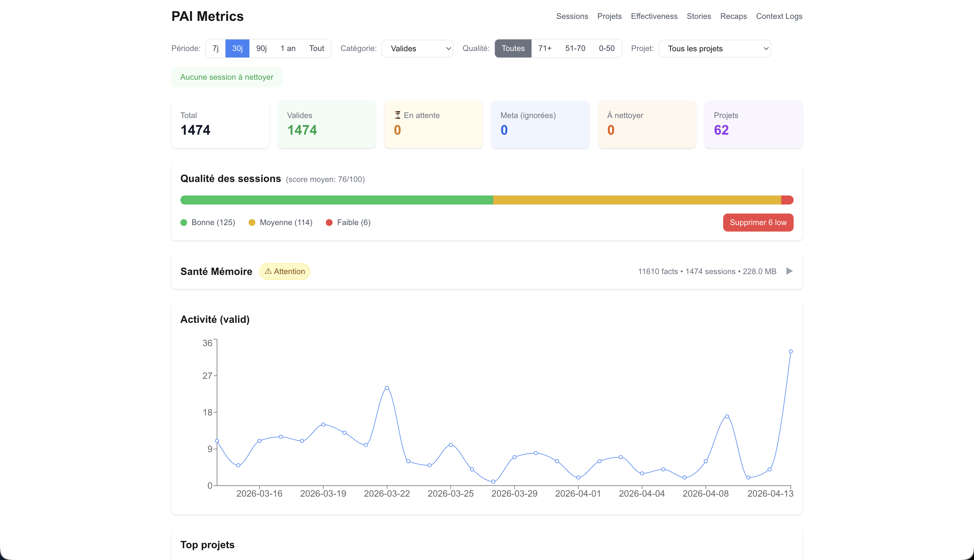Click the Valides 1474 card
The width and height of the screenshot is (974, 560).
tap(327, 125)
